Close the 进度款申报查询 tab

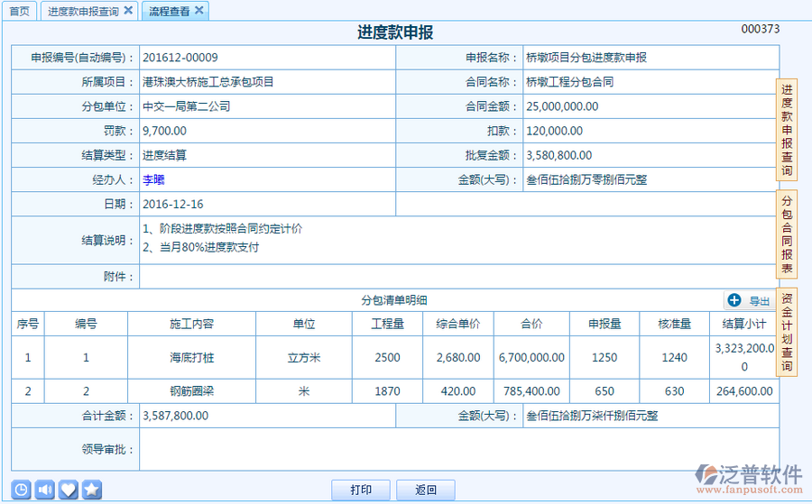point(128,10)
